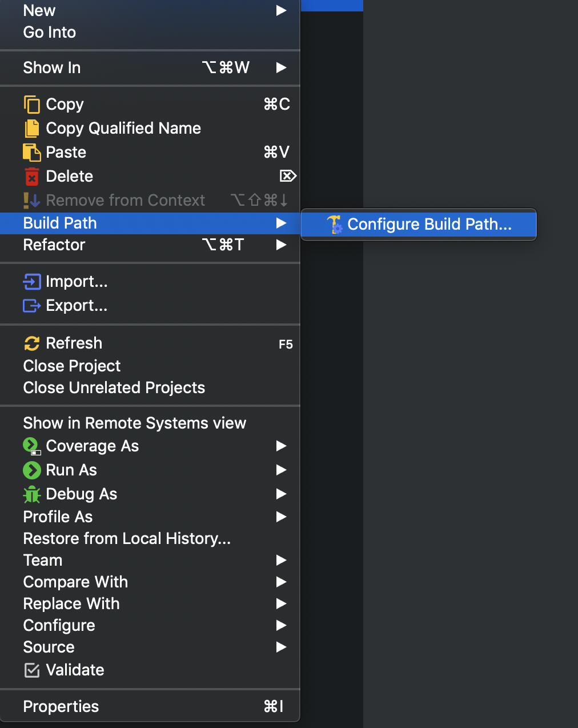Click the yellow Refresh arrows icon
The height and width of the screenshot is (728, 578).
(32, 343)
